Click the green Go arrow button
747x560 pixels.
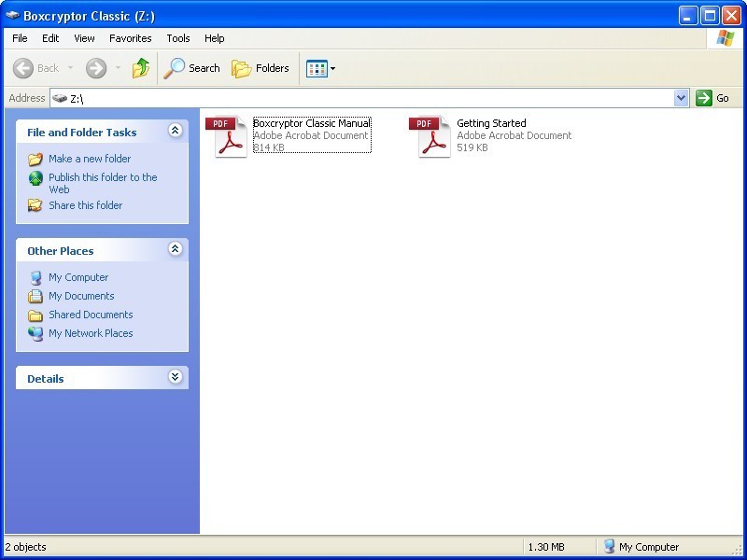(704, 98)
